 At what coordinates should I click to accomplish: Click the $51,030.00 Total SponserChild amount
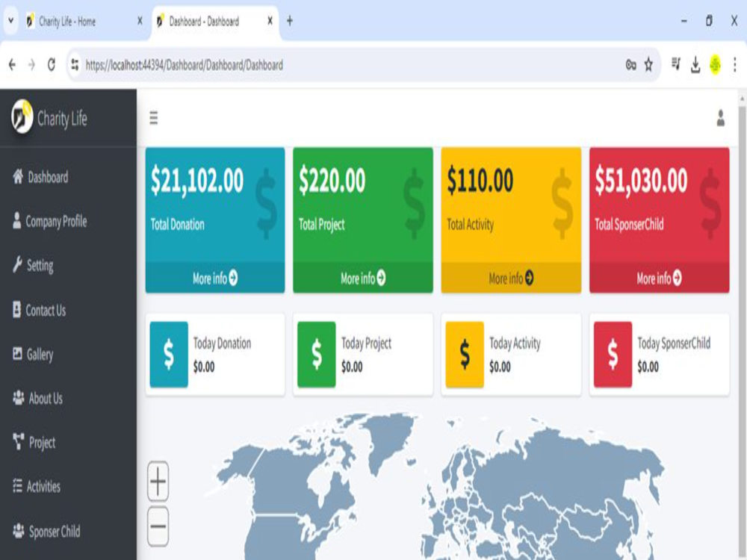point(641,181)
